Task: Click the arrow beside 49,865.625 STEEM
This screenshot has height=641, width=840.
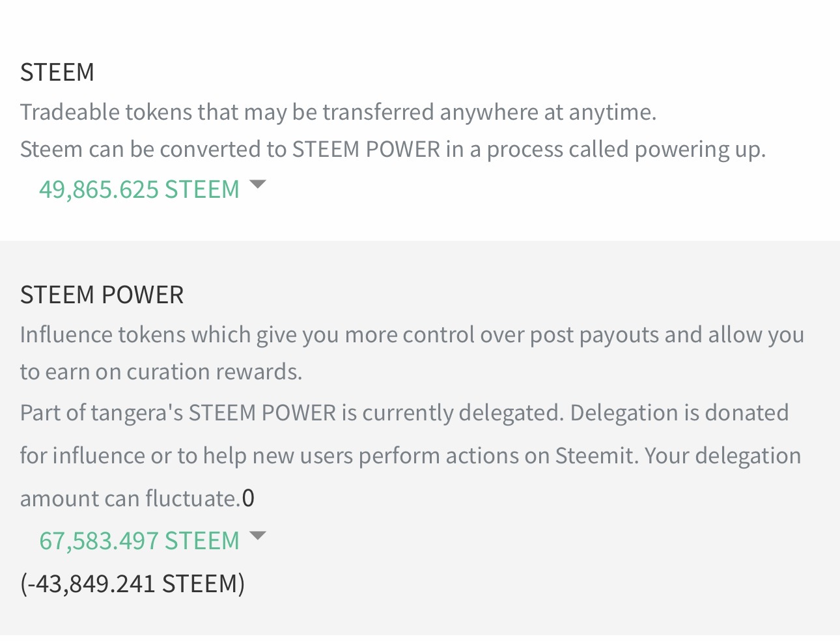Action: point(258,185)
